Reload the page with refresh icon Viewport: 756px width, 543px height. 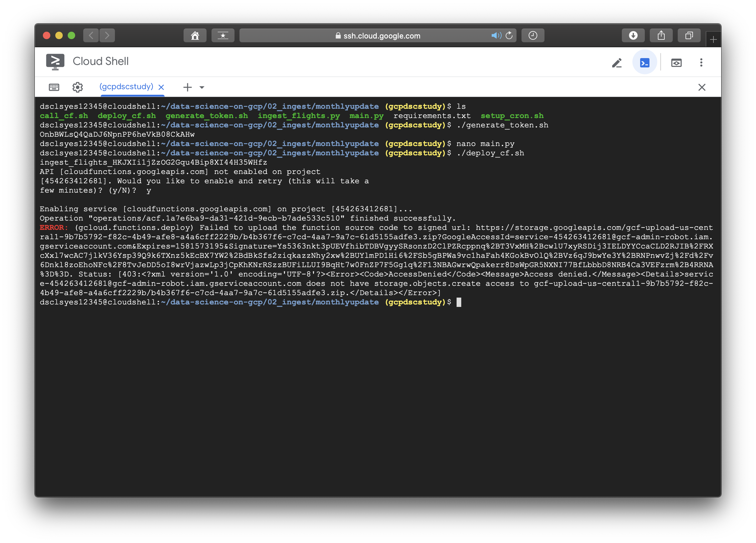509,36
